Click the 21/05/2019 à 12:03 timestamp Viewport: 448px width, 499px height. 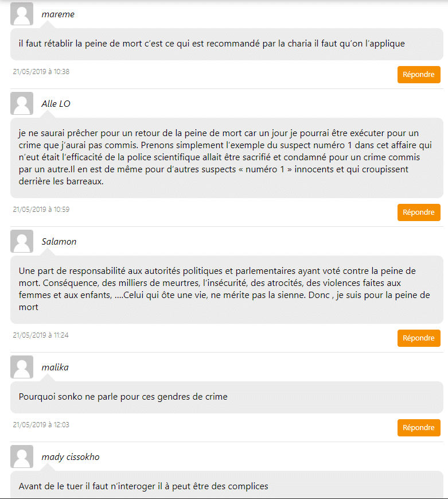pyautogui.click(x=41, y=424)
